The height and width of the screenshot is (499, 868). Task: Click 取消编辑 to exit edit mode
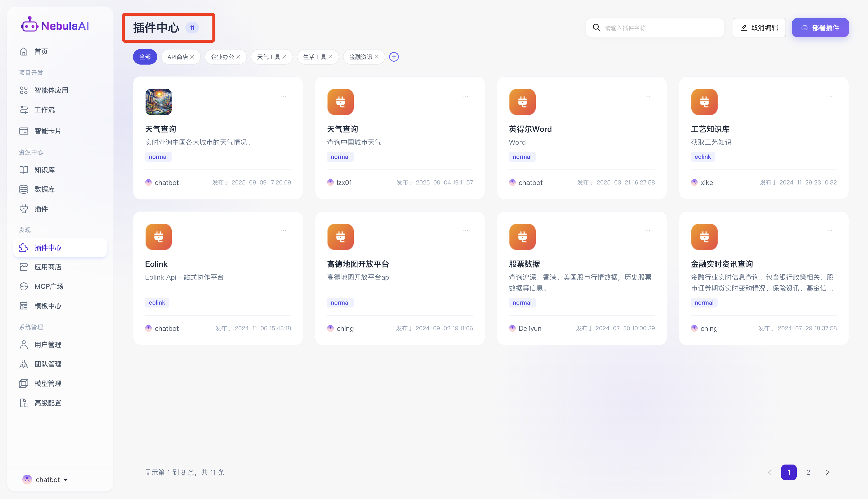click(759, 28)
